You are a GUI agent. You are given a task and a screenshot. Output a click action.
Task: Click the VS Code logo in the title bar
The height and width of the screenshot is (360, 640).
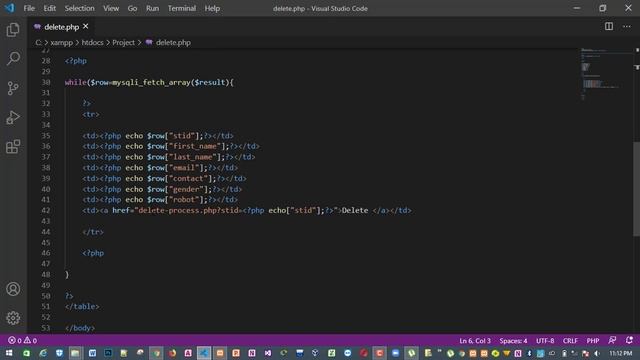[x=10, y=8]
